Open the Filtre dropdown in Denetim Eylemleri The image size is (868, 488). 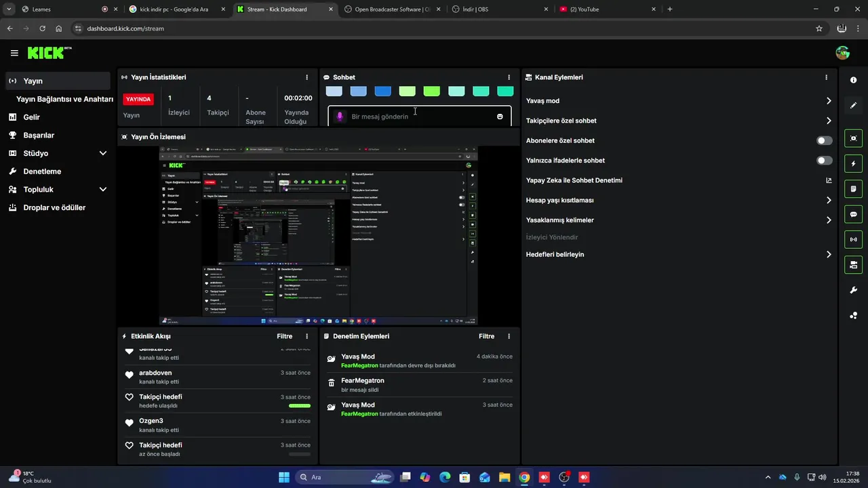[x=486, y=336]
